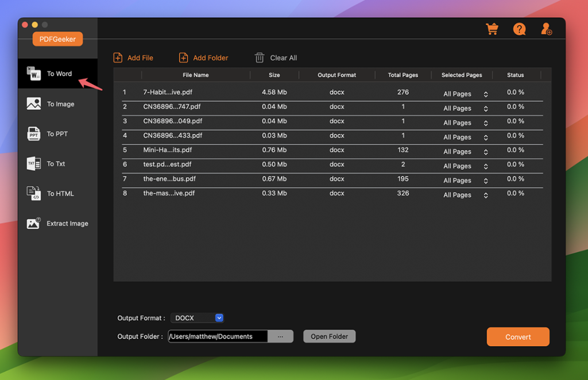Switch to the To HTML tab
Image resolution: width=588 pixels, height=380 pixels.
coord(58,193)
